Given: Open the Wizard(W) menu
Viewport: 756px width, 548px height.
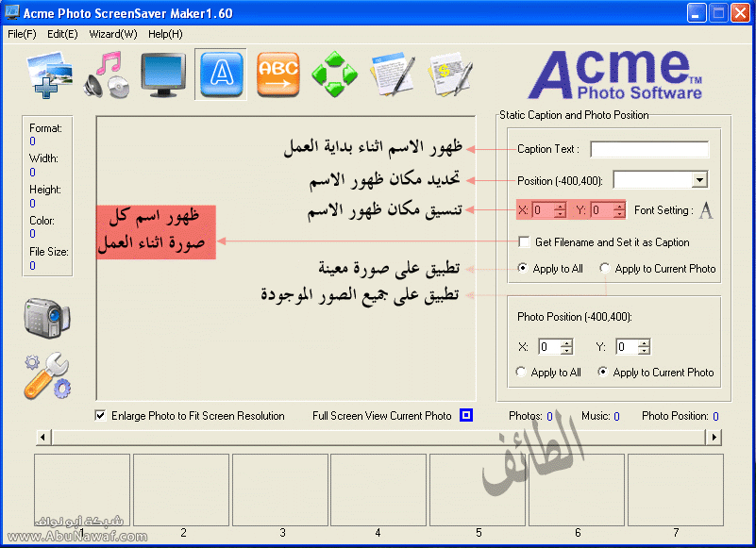Looking at the screenshot, I should click(x=112, y=34).
